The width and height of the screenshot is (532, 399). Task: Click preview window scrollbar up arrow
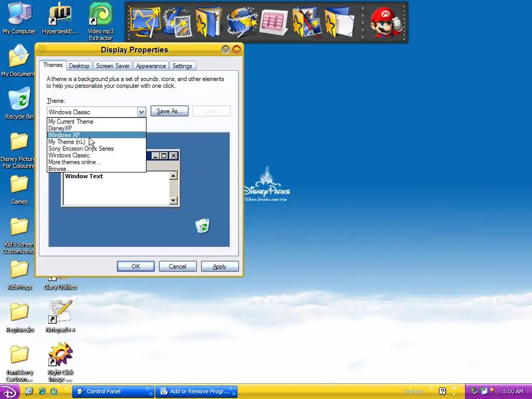174,176
